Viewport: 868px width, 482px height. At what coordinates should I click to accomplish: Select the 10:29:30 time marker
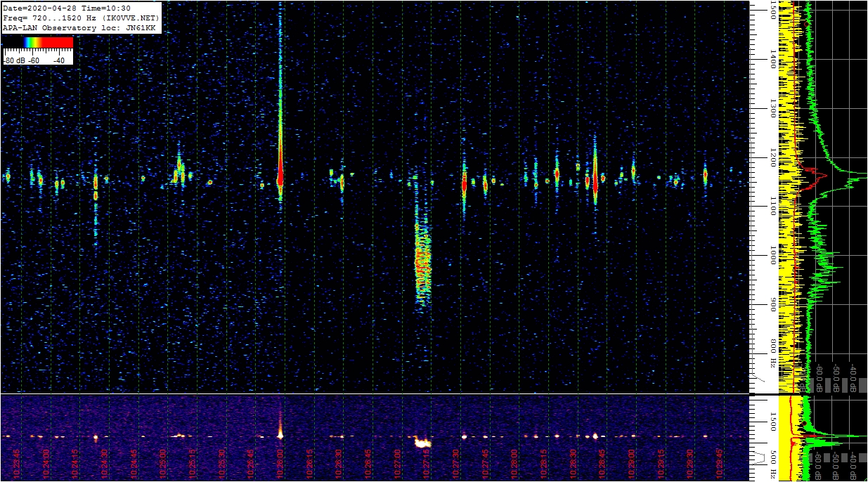pos(691,464)
